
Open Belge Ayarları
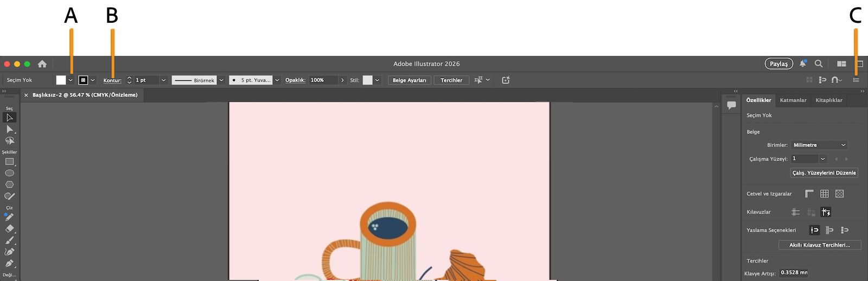pyautogui.click(x=410, y=80)
